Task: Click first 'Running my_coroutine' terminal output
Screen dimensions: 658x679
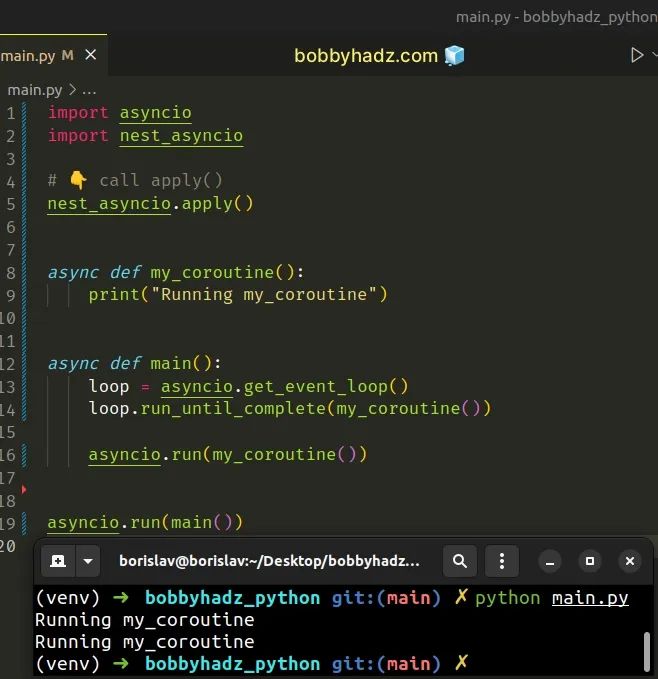Action: coord(145,620)
